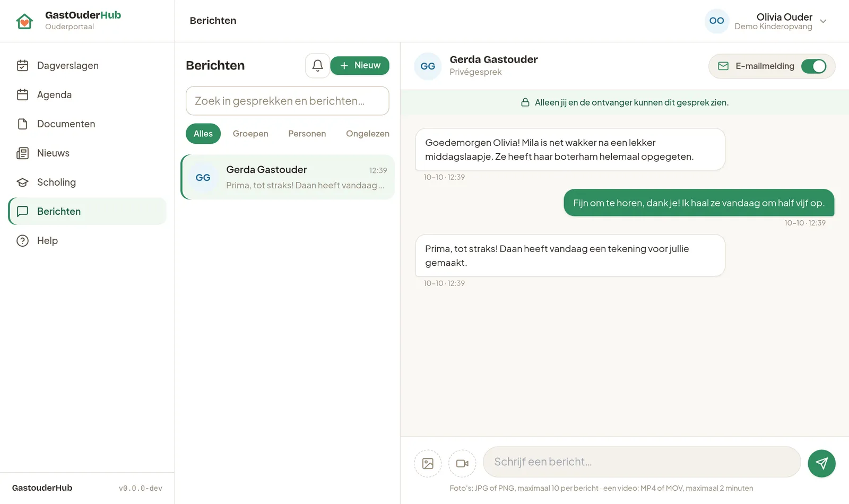Screen dimensions: 849x504
Task: Click the envelope icon beside E-mailmelding
Action: [723, 66]
